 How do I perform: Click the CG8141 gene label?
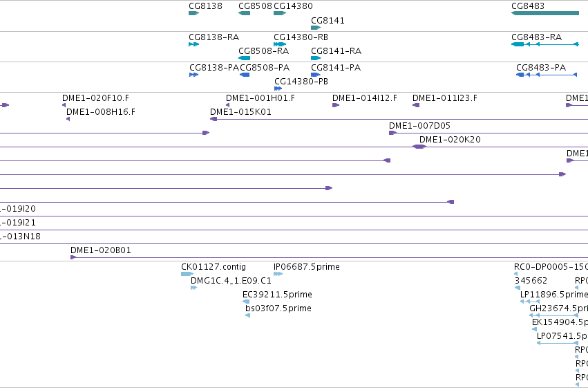pos(328,21)
